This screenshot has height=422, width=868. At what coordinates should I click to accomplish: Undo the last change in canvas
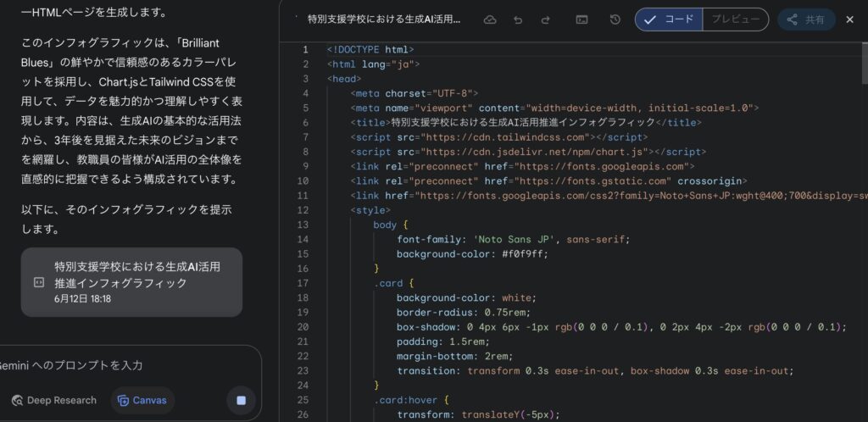[518, 19]
